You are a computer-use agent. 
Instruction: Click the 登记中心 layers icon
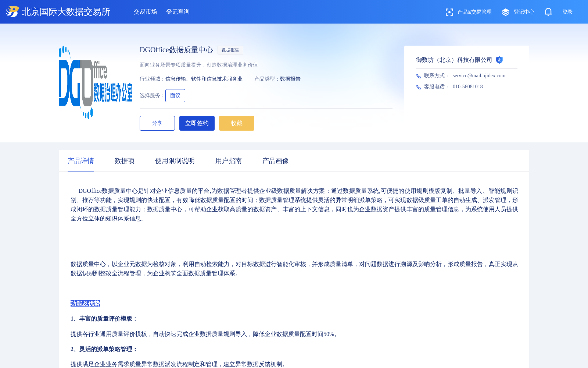pos(506,12)
